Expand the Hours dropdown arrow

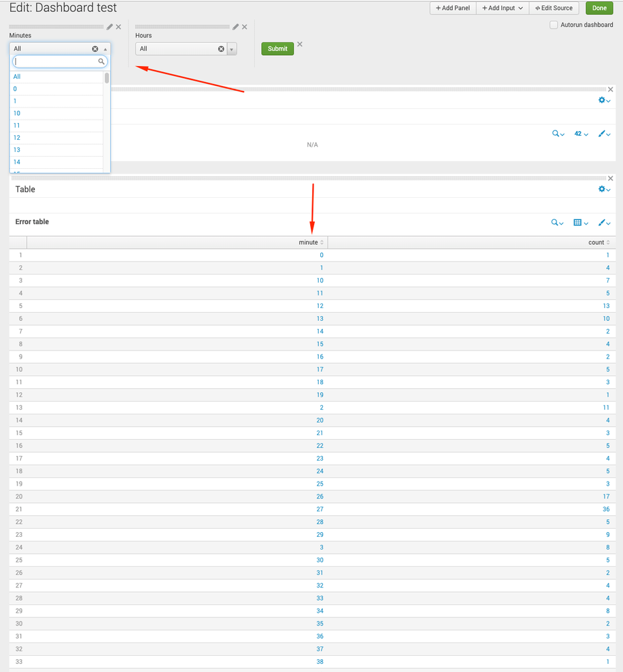(x=232, y=49)
